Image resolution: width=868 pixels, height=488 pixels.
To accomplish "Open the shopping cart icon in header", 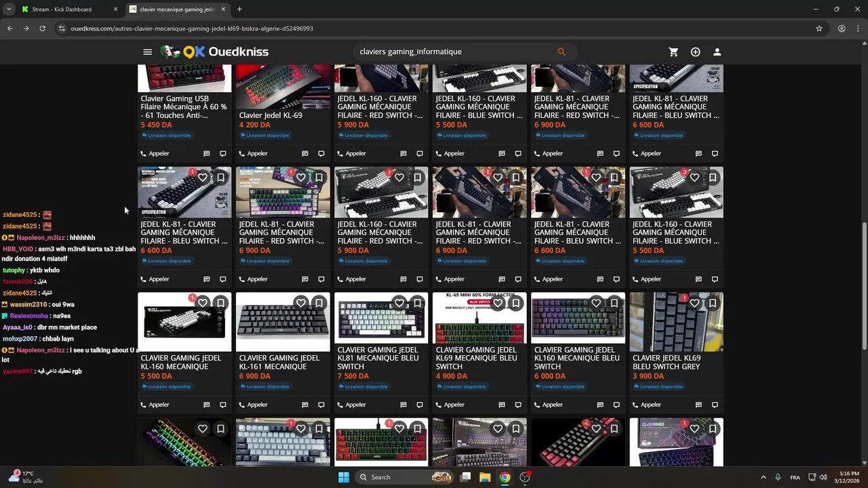I will 673,52.
